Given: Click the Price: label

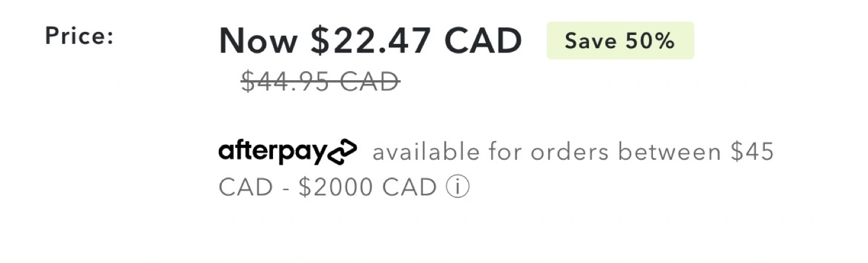Looking at the screenshot, I should 79,37.
